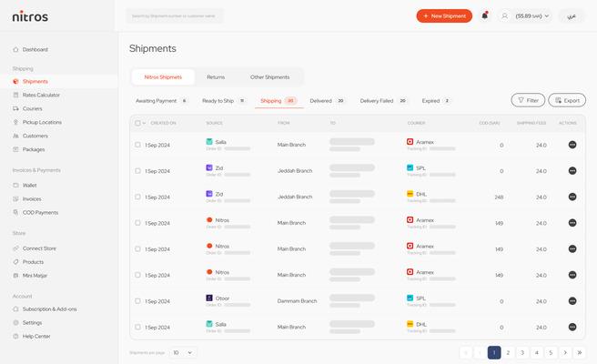The width and height of the screenshot is (597, 364).
Task: Jump to last page with double-arrow icon
Action: (579, 352)
